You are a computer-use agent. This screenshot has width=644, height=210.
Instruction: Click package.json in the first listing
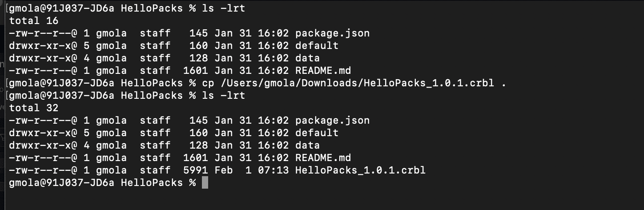332,33
